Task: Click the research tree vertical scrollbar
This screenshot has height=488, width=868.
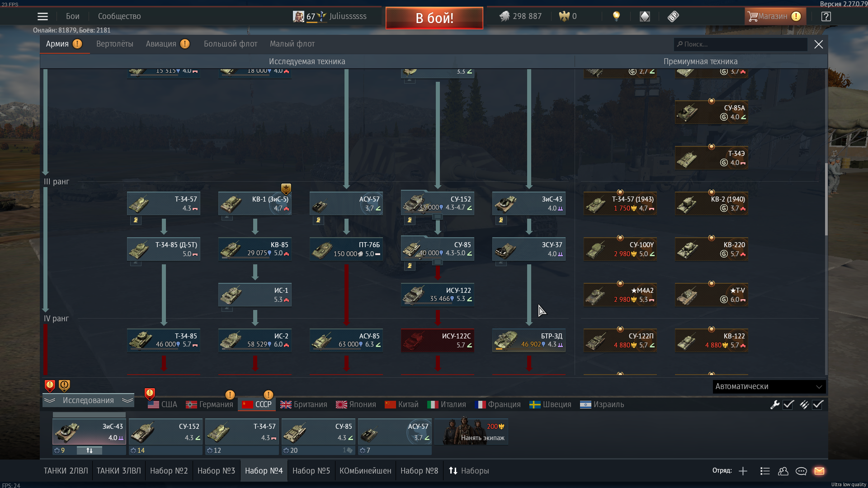Action: [x=826, y=199]
